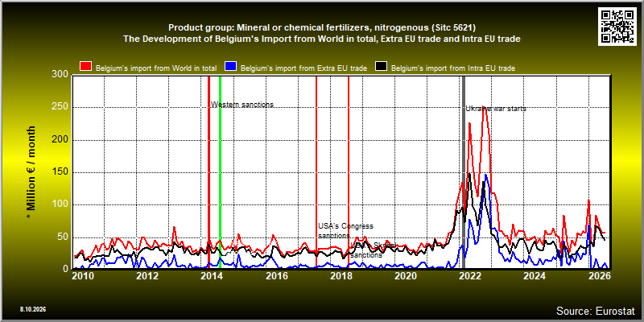Image resolution: width=644 pixels, height=322 pixels.
Task: Click the x-axis year 2012
Action: point(147,275)
